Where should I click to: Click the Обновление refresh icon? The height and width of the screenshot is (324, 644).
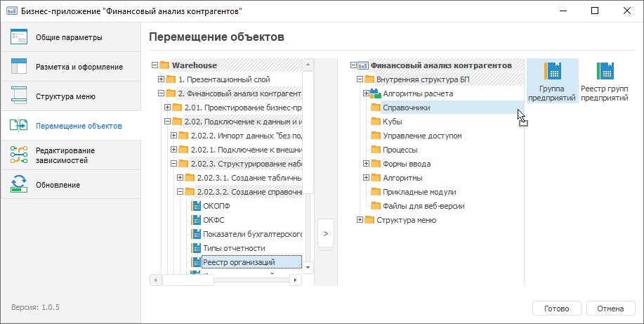click(x=19, y=185)
